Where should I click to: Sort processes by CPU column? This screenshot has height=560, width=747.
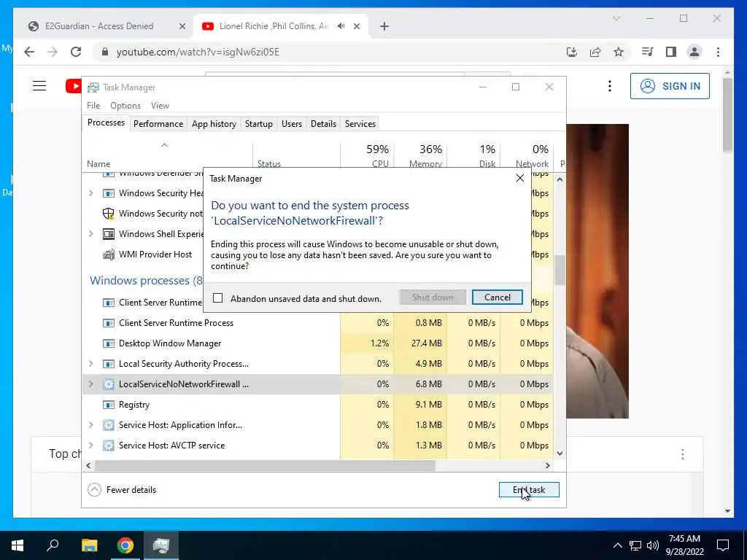click(368, 155)
